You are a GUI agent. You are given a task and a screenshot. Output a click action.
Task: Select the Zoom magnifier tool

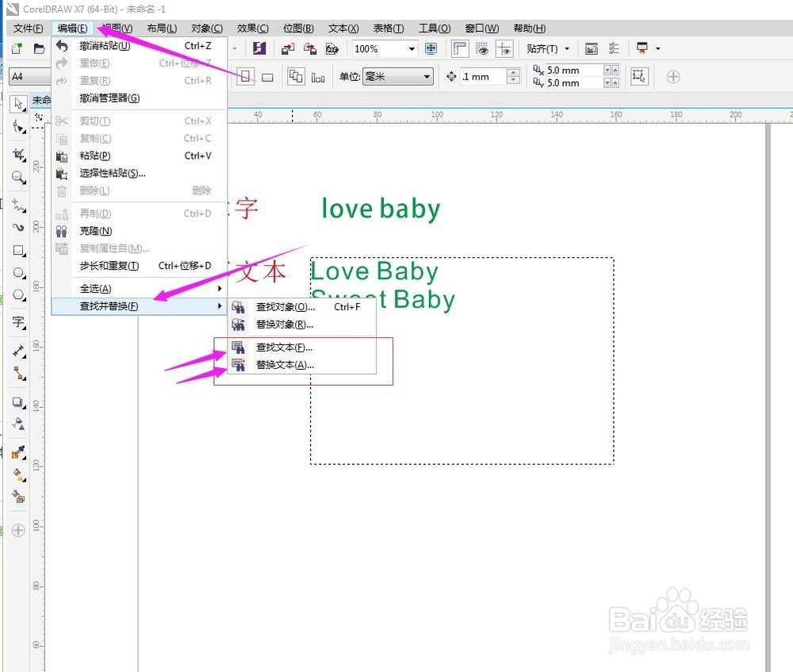19,177
